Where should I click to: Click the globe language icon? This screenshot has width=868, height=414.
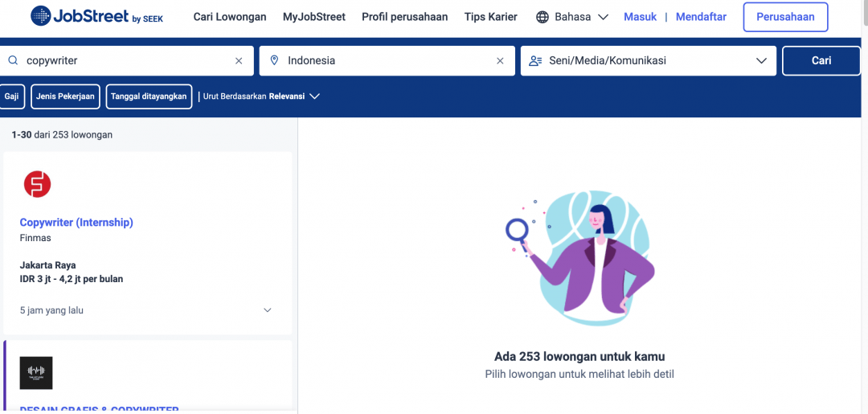coord(542,17)
